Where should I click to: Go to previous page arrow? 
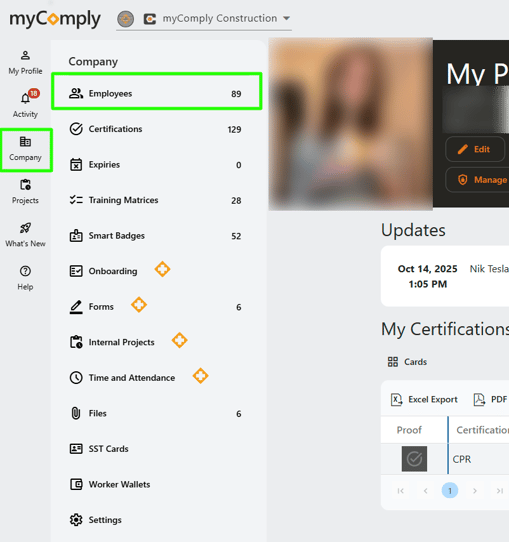coord(425,491)
